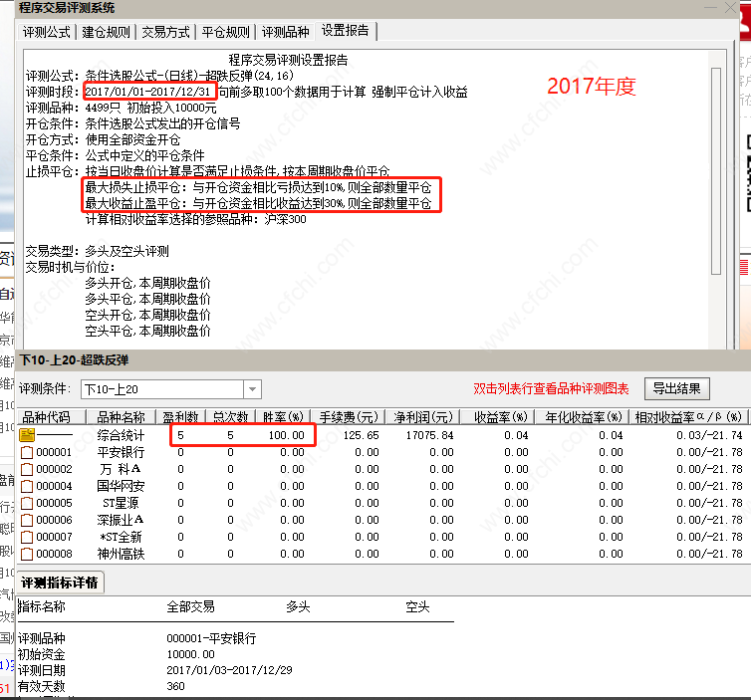Sort by 手续费(元) column header
Screen dimensions: 751x700
point(349,417)
